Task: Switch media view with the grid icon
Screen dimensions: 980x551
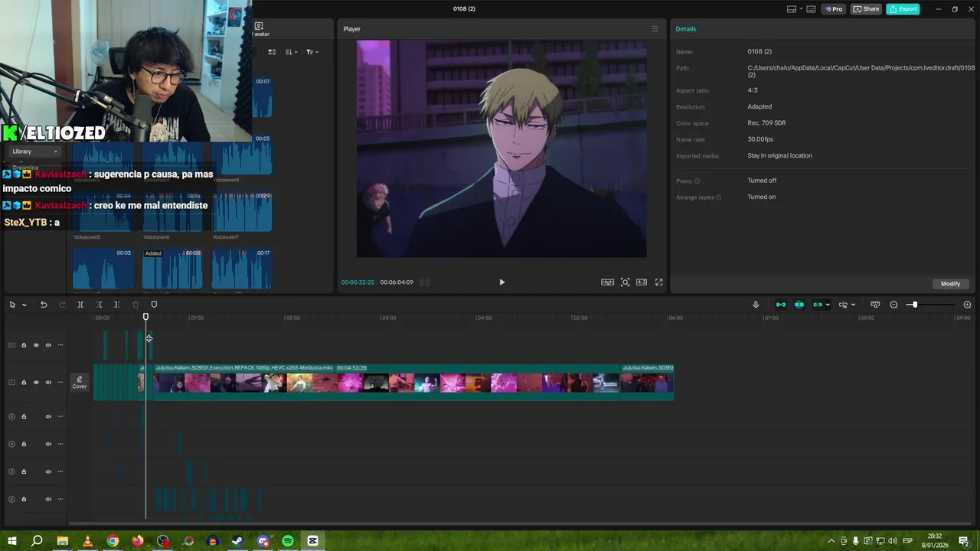Action: [272, 52]
